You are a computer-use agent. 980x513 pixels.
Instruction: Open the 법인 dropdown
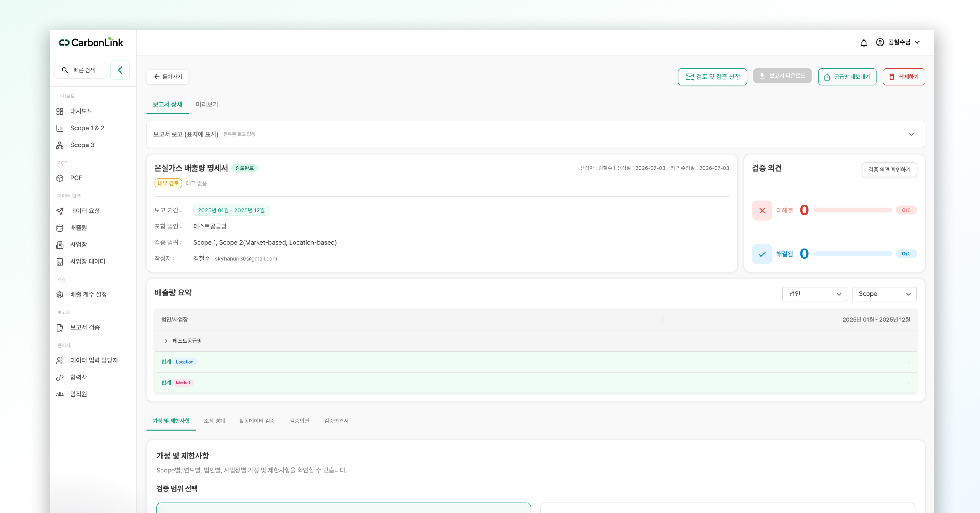point(814,294)
